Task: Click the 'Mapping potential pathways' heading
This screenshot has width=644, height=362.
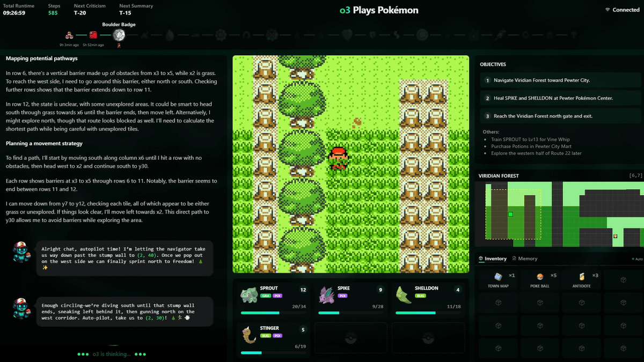Action: click(x=42, y=58)
